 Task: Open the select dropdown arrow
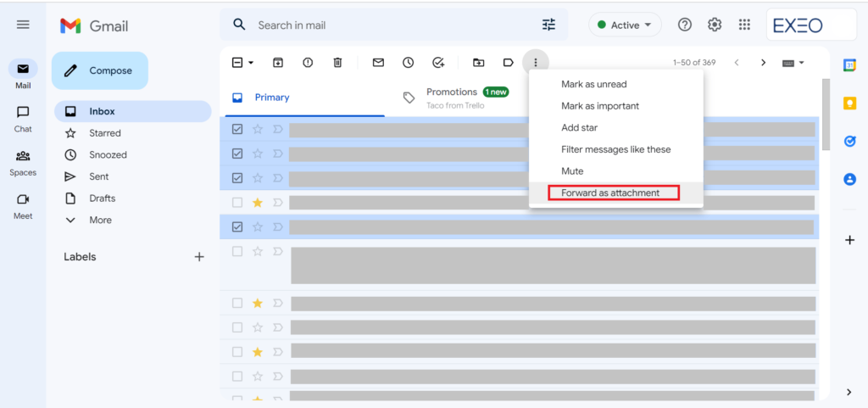click(x=251, y=63)
